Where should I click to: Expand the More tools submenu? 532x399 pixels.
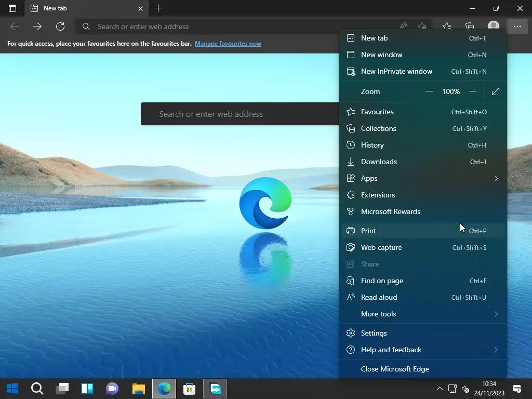[x=423, y=314]
